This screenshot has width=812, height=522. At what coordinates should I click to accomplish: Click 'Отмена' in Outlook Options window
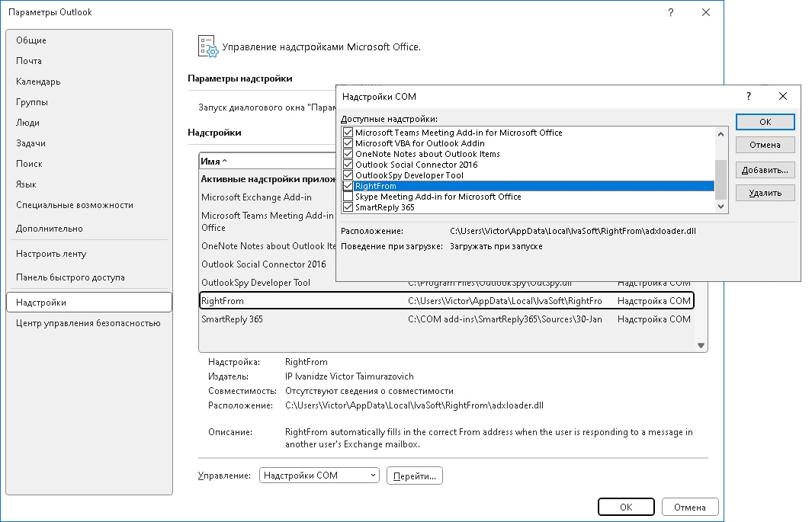point(690,507)
